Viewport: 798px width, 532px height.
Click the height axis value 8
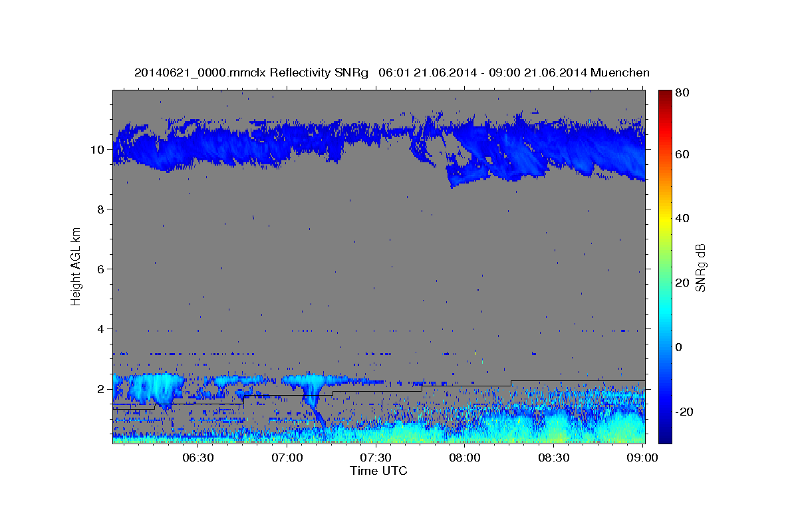(100, 209)
